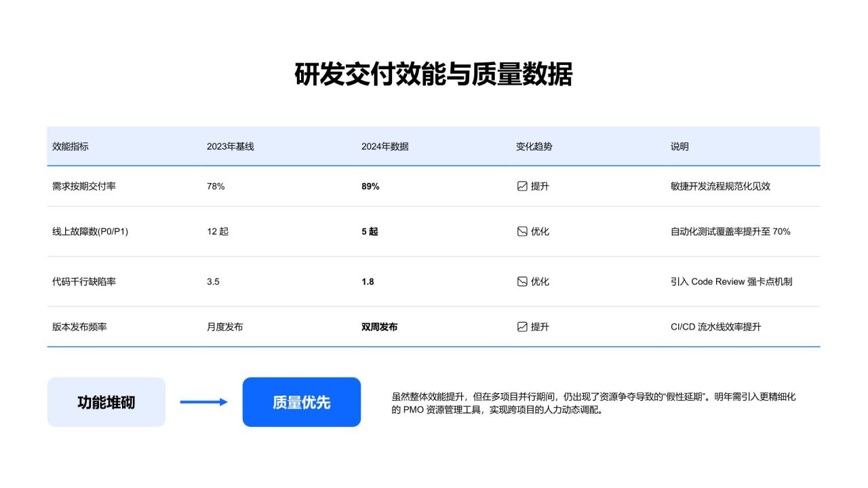Image resolution: width=868 pixels, height=488 pixels.
Task: Click the 3.5 baseline value
Action: pos(214,282)
